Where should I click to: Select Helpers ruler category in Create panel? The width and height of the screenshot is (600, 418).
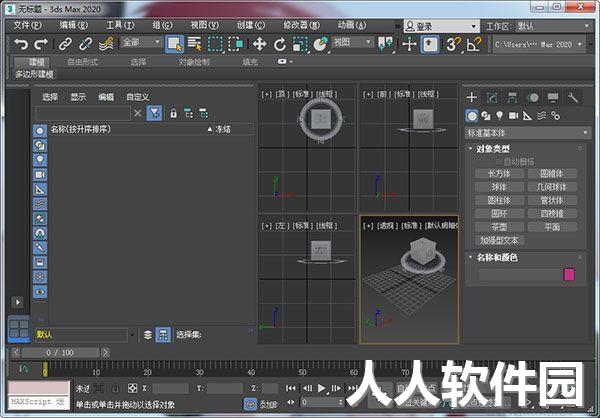pyautogui.click(x=527, y=116)
